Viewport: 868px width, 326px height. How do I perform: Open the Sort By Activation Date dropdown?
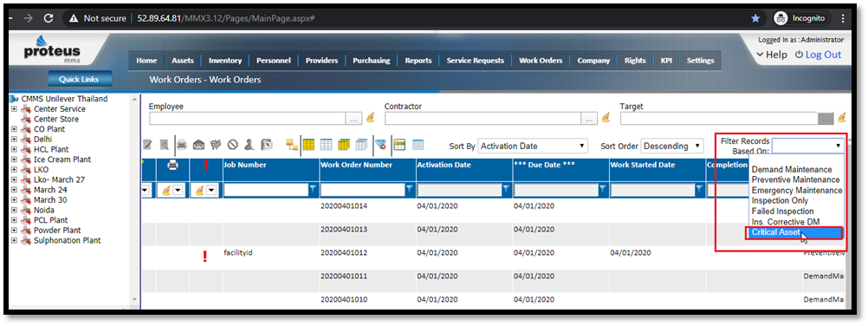[533, 147]
